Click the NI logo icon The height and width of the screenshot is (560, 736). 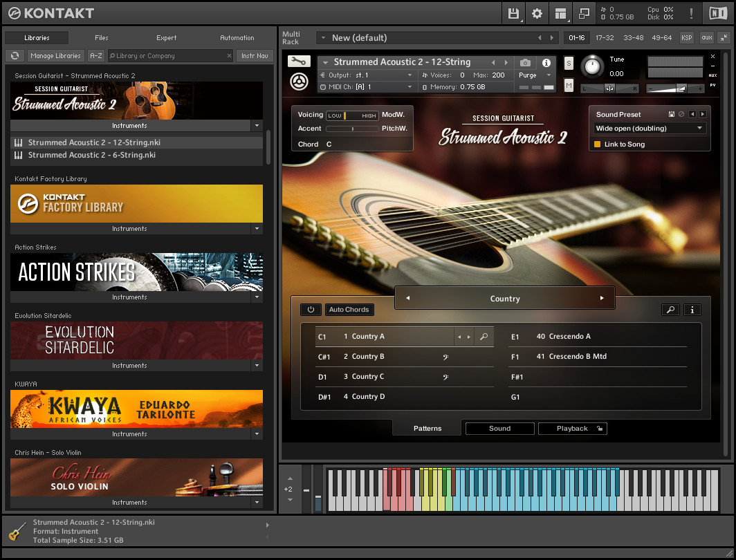[x=718, y=13]
